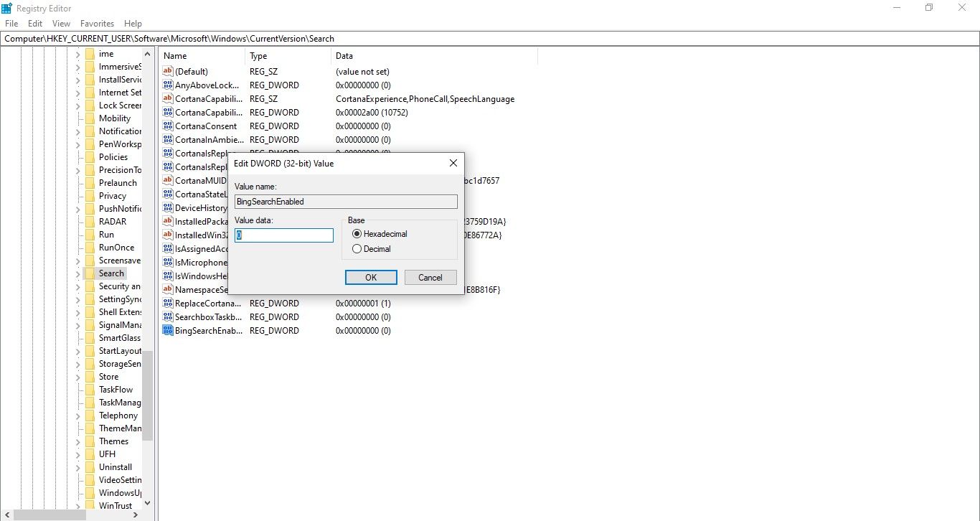The width and height of the screenshot is (980, 521).
Task: Expand the Shell Extens key
Action: point(77,312)
